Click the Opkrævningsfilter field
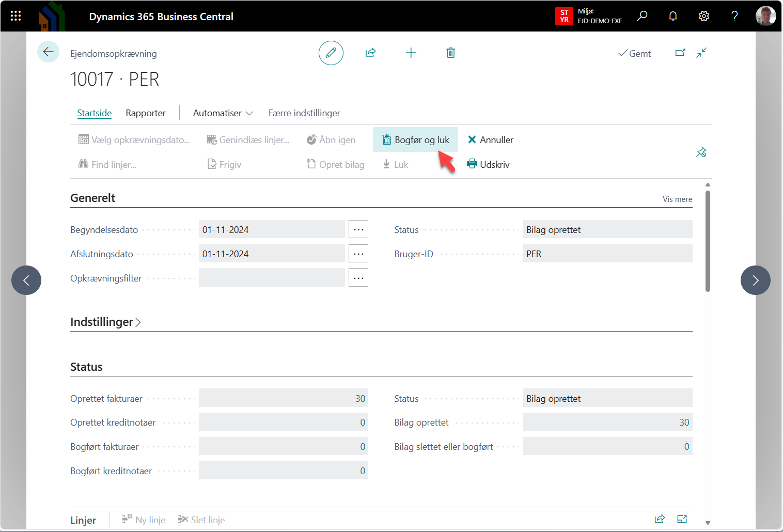The width and height of the screenshot is (783, 532). pos(272,278)
